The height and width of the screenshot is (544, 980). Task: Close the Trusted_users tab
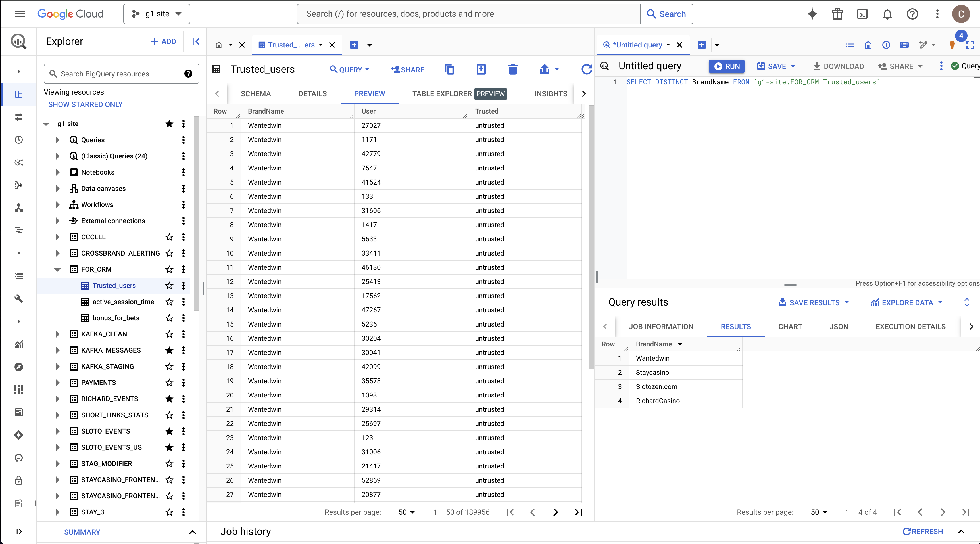pyautogui.click(x=332, y=45)
